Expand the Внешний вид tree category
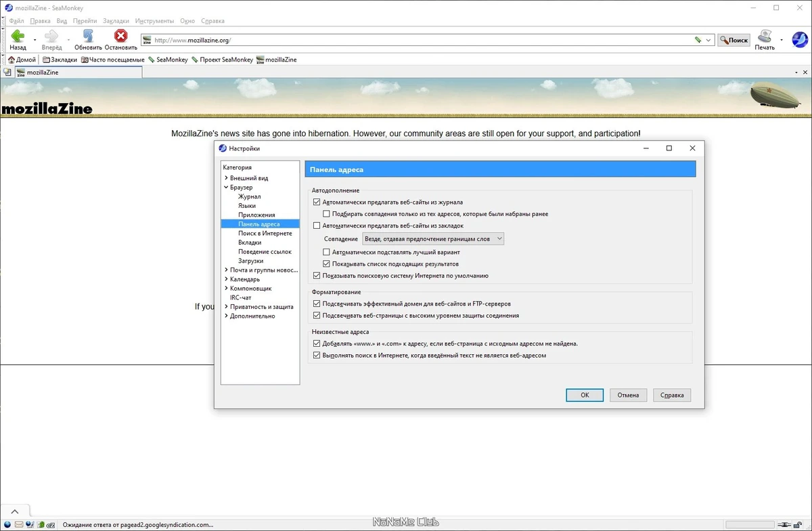The height and width of the screenshot is (531, 812). pos(226,178)
